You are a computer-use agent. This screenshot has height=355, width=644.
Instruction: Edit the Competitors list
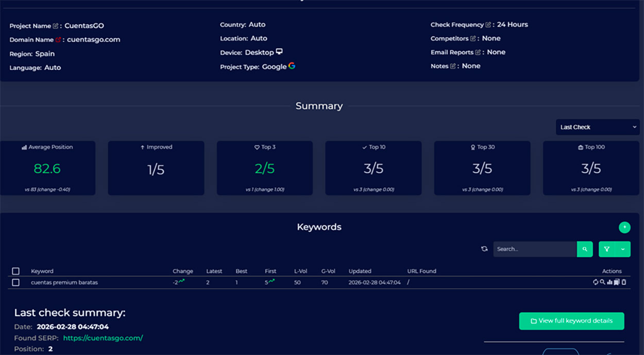click(473, 39)
